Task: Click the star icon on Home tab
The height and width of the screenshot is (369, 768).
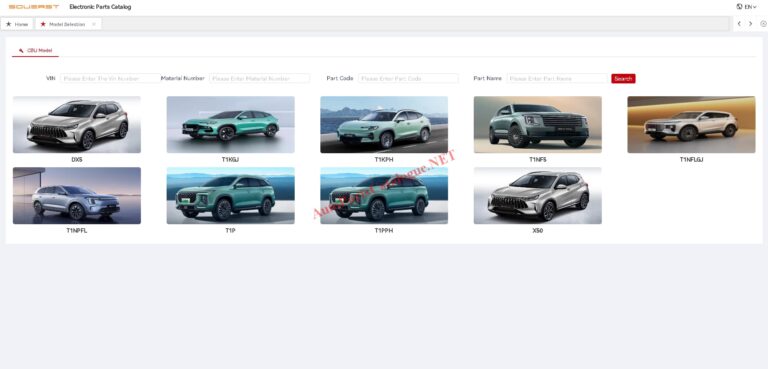Action: [8, 24]
